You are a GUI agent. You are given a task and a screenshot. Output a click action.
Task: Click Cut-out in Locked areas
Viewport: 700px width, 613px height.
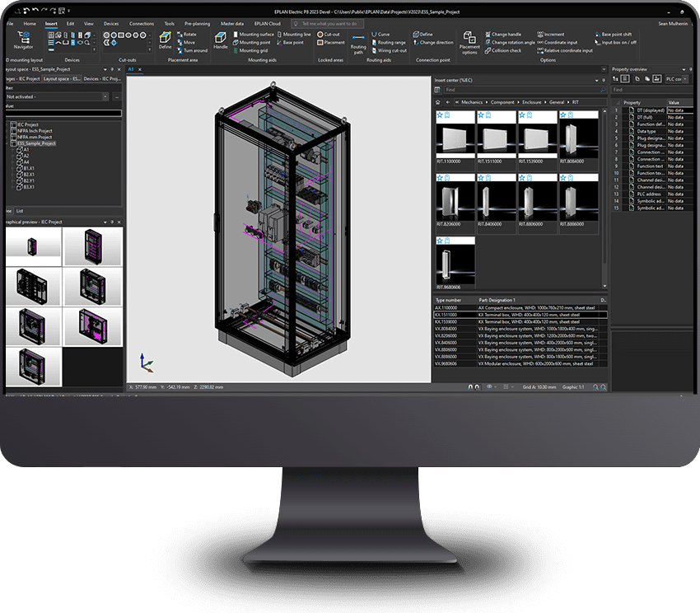coord(329,35)
